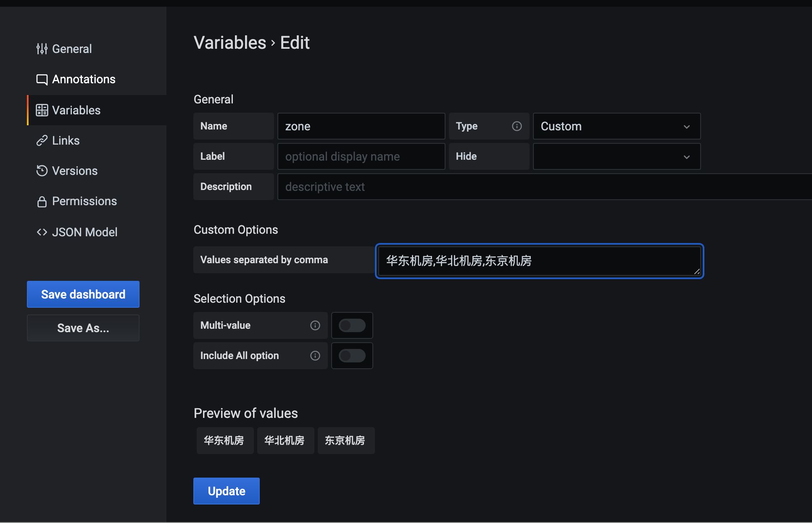Open the Links settings page
Screen dimensions: 812x523
coord(66,140)
